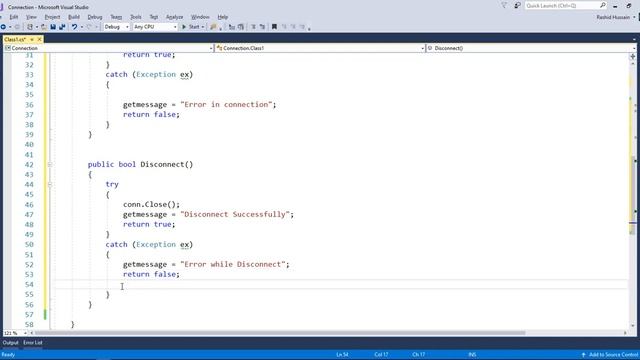
Task: Click the comment out lines icon
Action: click(253, 27)
